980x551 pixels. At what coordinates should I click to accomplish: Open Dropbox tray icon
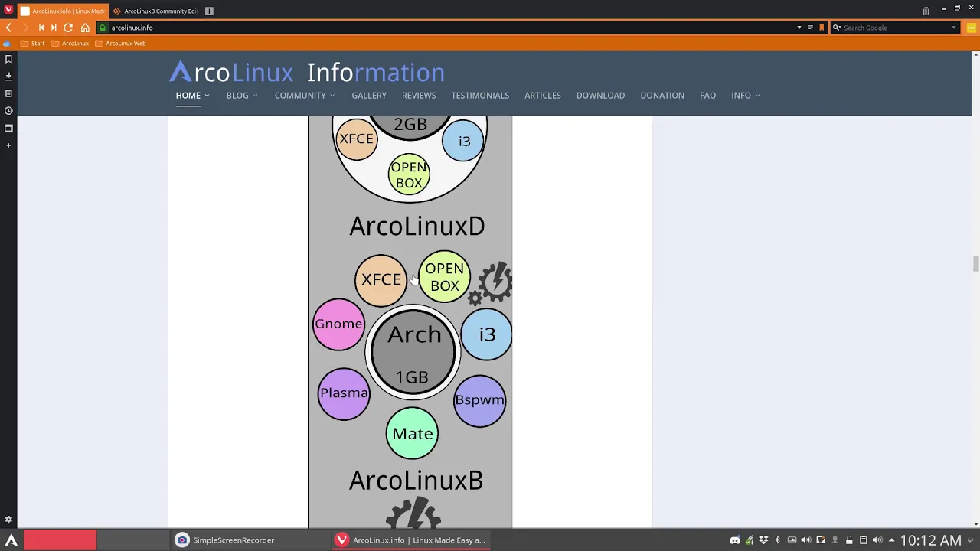763,540
